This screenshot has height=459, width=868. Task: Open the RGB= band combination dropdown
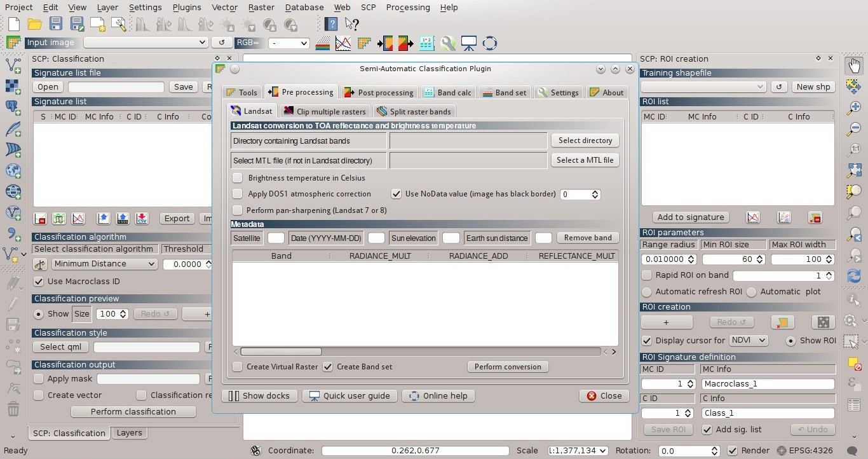[x=289, y=43]
